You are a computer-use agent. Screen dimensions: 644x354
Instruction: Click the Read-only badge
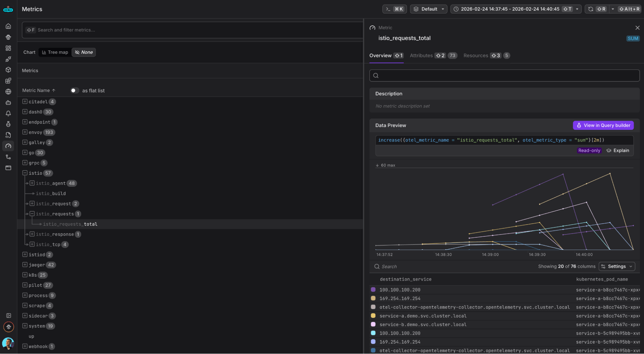click(589, 150)
